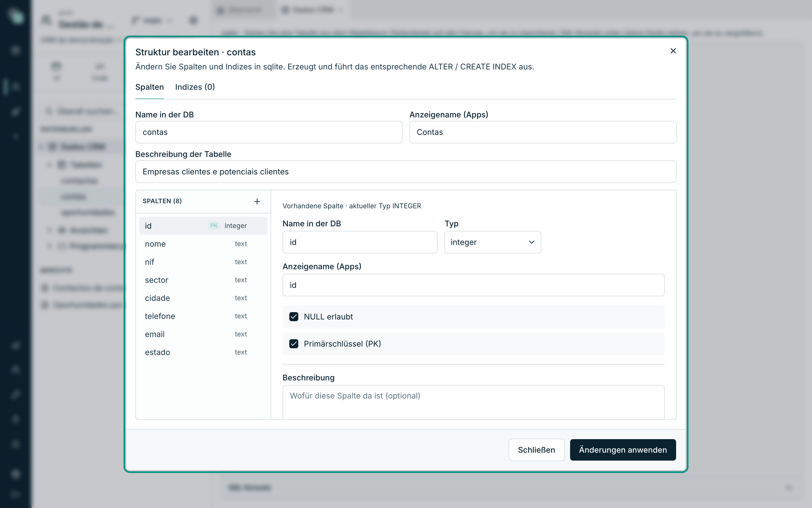812x508 pixels.
Task: Select the estado column row
Action: (203, 352)
